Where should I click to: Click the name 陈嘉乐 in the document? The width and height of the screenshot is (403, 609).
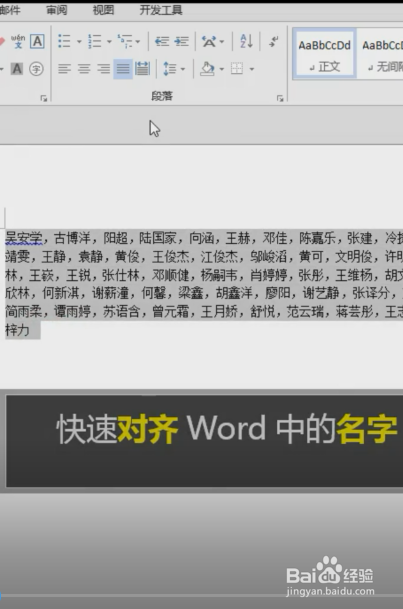pos(318,238)
